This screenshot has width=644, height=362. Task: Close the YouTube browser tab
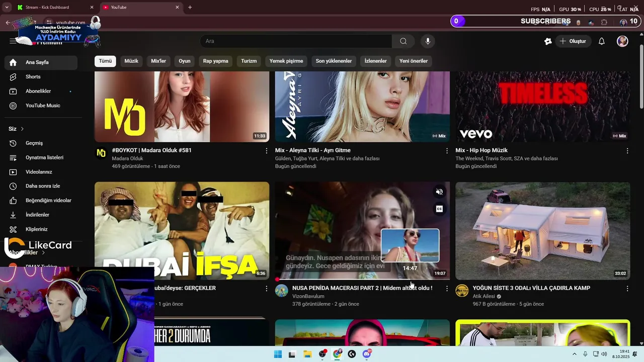click(x=177, y=8)
